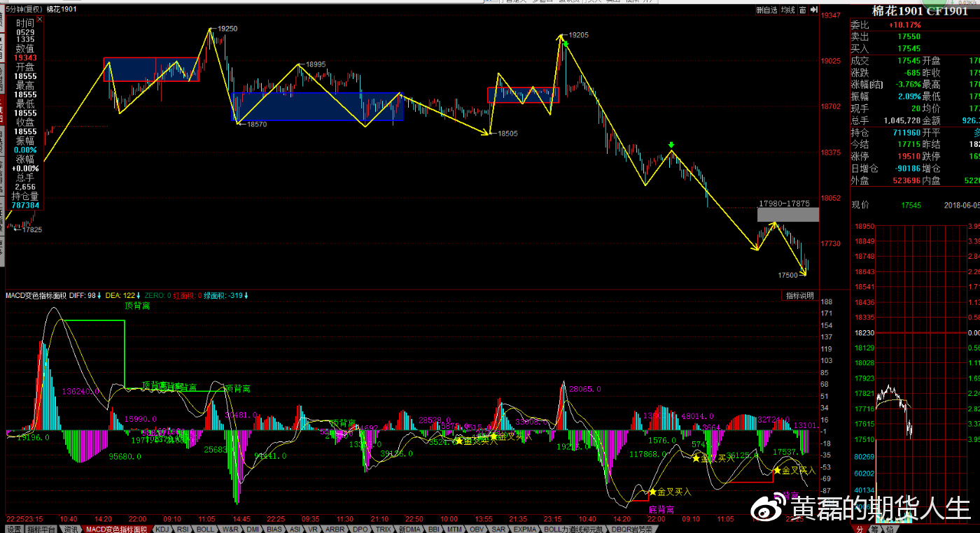Switch to the EXPMA indicator tab

pos(526,529)
